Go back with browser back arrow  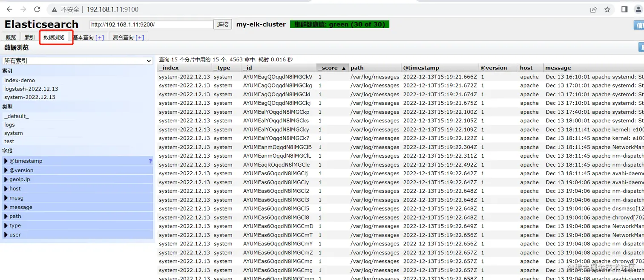pos(9,9)
